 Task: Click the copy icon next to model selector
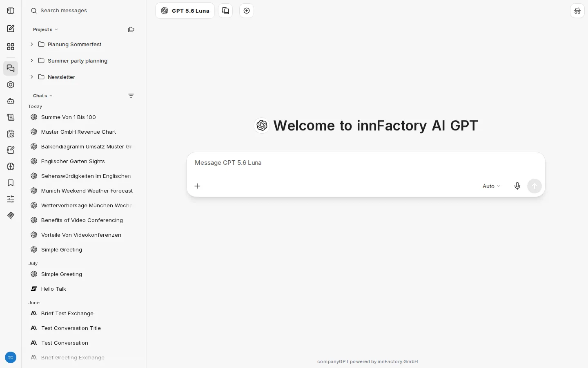point(225,11)
